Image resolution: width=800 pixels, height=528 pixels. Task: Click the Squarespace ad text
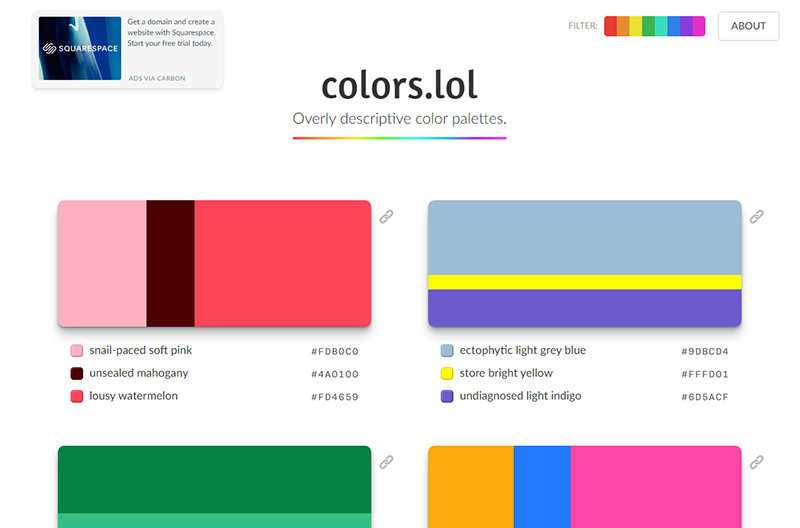click(171, 33)
